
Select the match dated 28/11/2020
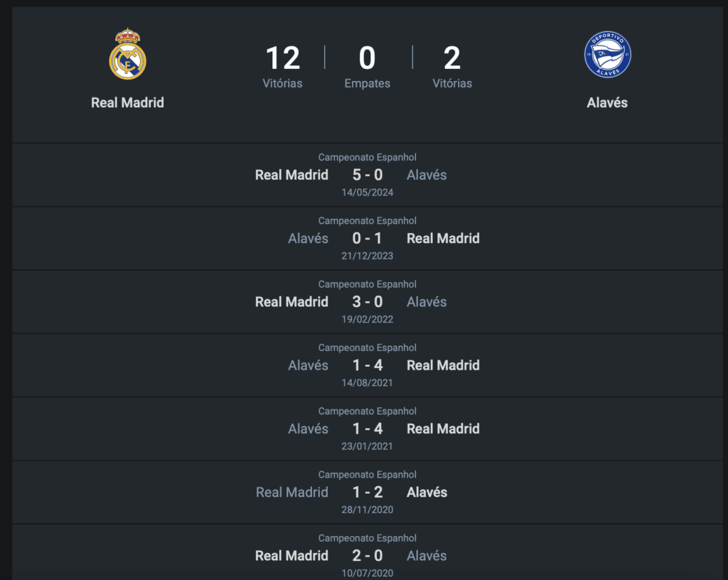pos(368,510)
